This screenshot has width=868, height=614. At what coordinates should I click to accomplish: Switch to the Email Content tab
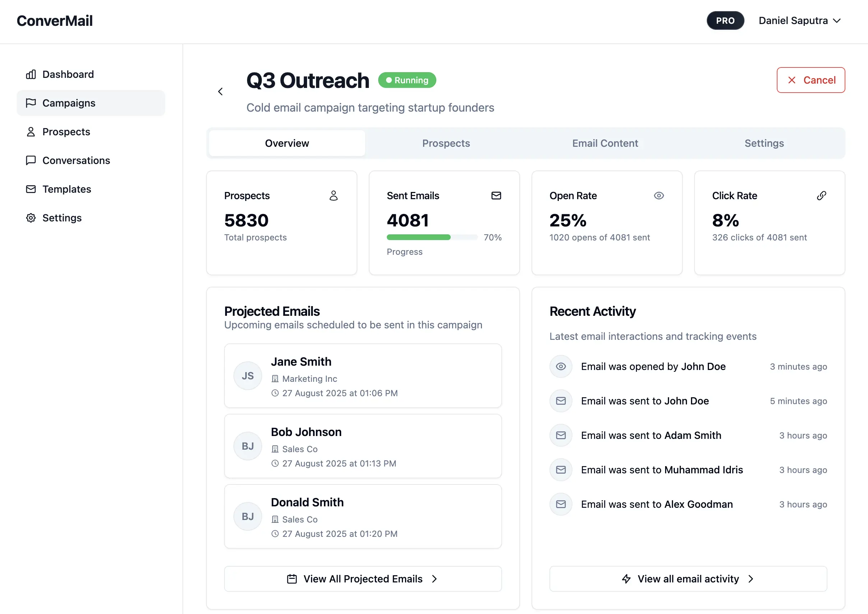pyautogui.click(x=605, y=143)
